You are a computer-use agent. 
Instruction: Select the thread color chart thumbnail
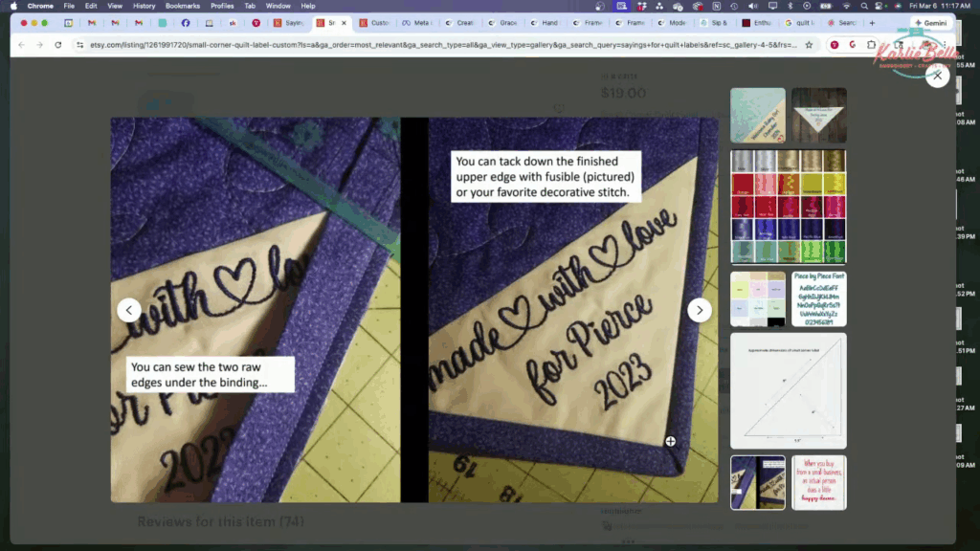point(789,207)
